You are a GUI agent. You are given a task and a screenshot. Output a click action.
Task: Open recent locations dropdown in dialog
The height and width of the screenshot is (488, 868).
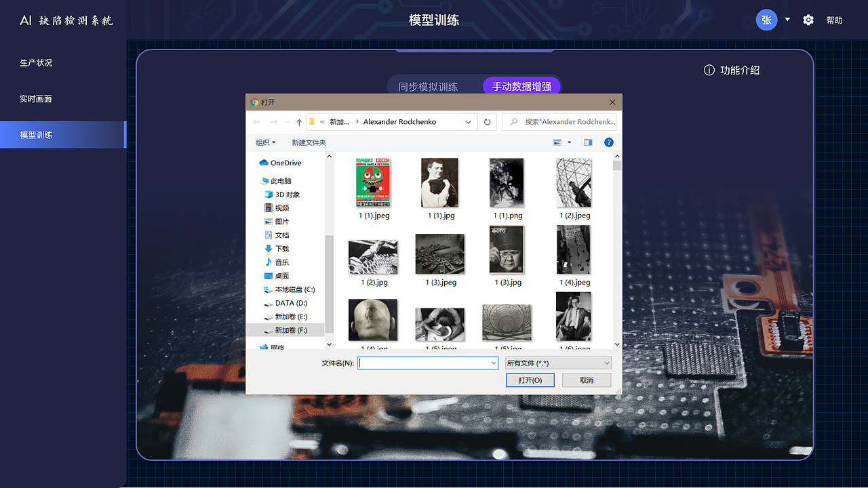(288, 123)
